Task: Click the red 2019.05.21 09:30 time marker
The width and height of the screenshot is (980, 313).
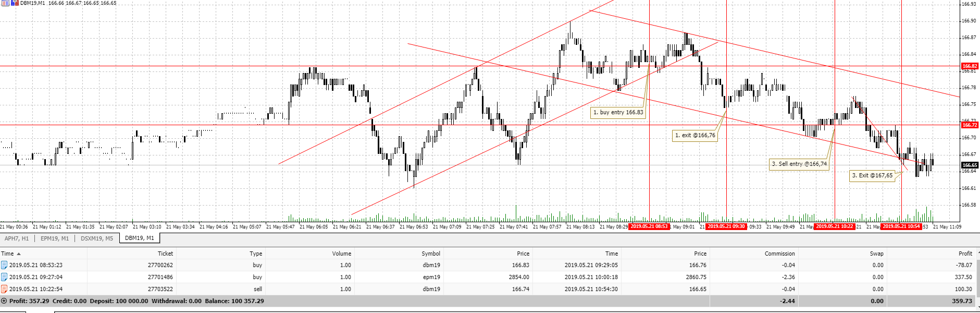Action: click(x=726, y=226)
